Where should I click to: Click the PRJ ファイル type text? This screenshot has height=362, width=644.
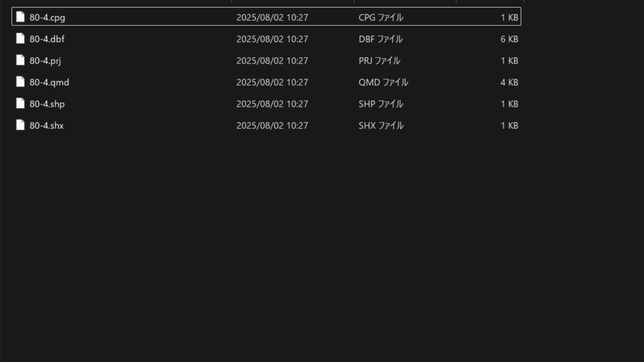pyautogui.click(x=379, y=61)
